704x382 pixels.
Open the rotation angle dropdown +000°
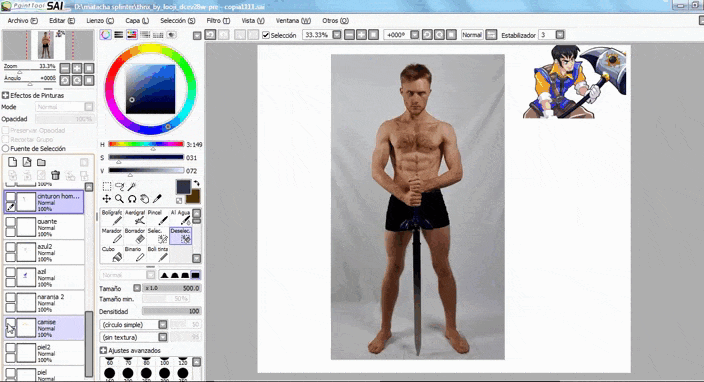[x=414, y=35]
